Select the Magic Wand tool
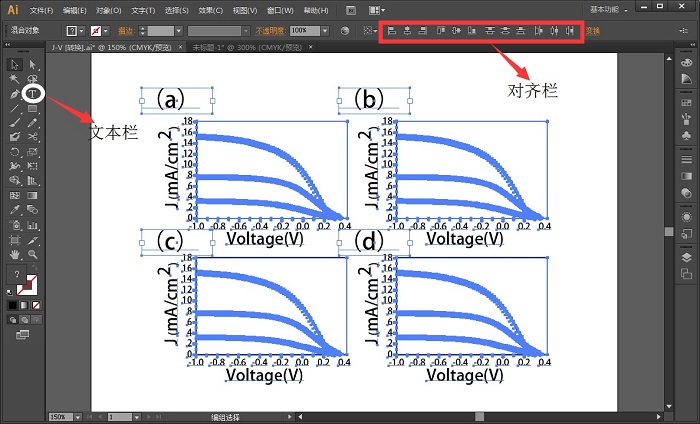700x424 pixels. pos(14,79)
